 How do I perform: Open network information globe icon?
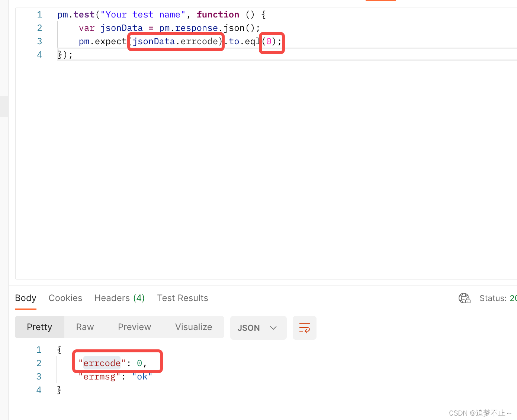pos(465,298)
